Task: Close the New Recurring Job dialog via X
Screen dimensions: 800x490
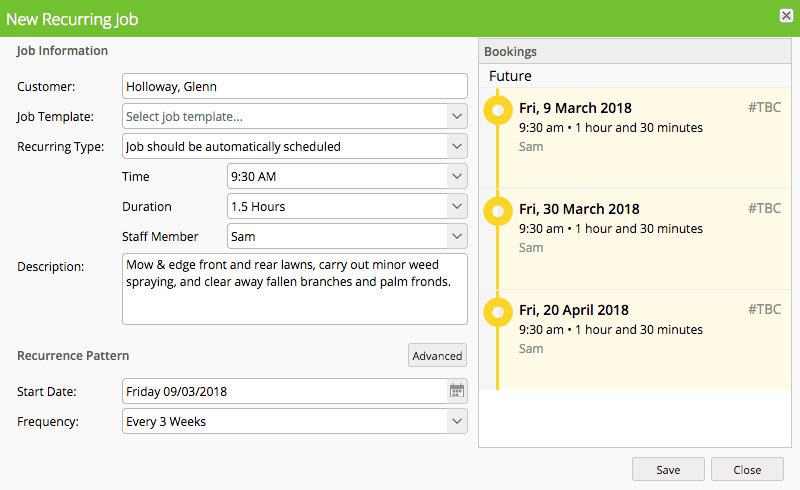Action: [x=786, y=15]
